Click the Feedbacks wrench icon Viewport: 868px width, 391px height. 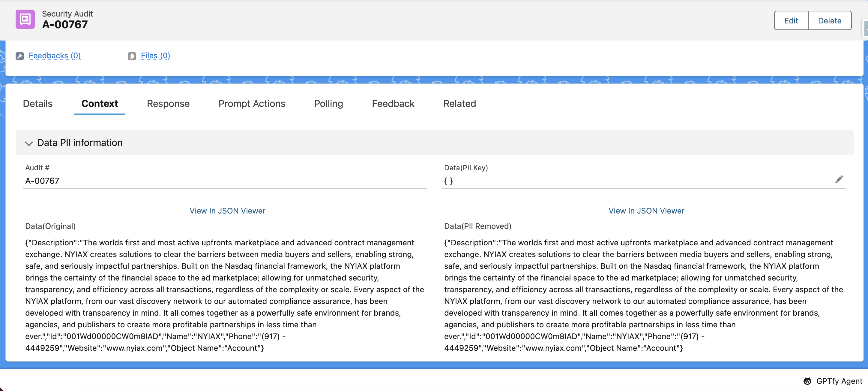click(x=20, y=56)
